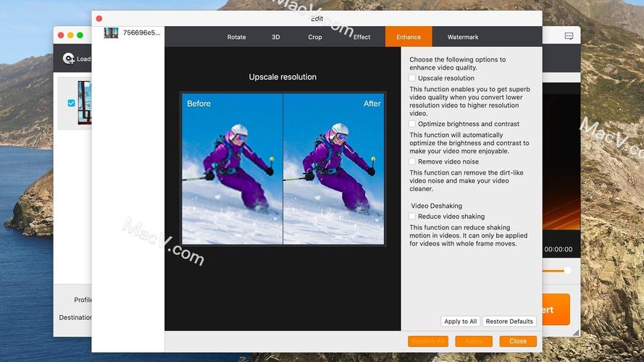644x362 pixels.
Task: Click the Apply to All button
Action: 461,321
